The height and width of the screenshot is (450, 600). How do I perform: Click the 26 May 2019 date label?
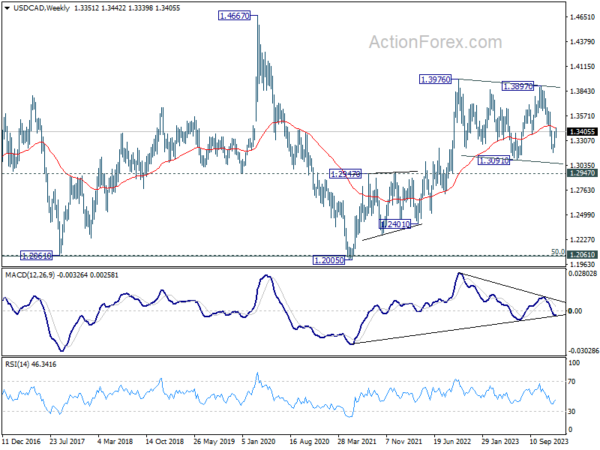point(213,441)
